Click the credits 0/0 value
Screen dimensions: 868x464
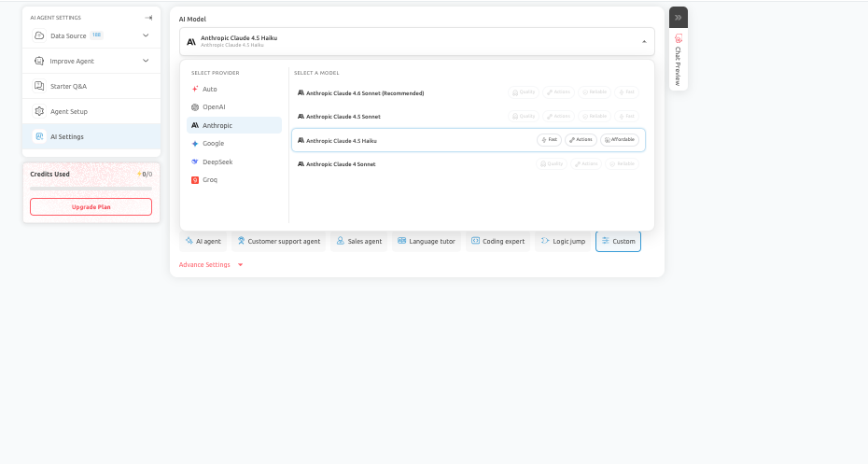[147, 174]
